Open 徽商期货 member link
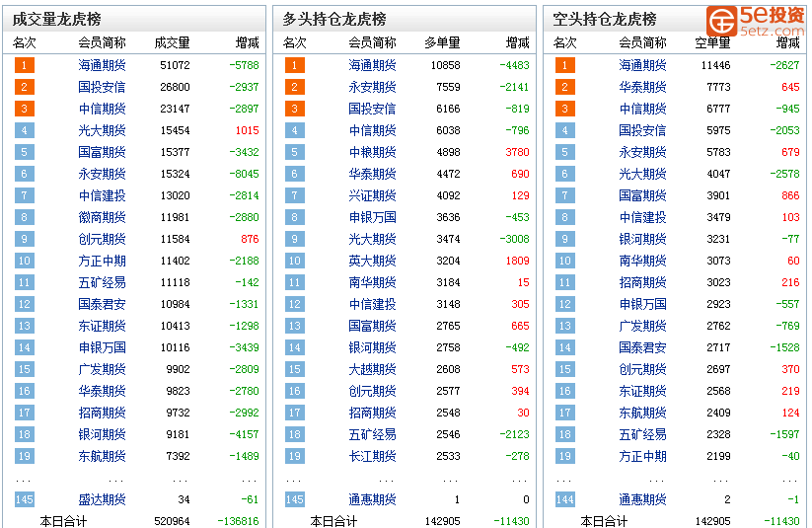Viewport: 812px width, 528px height. (x=102, y=217)
